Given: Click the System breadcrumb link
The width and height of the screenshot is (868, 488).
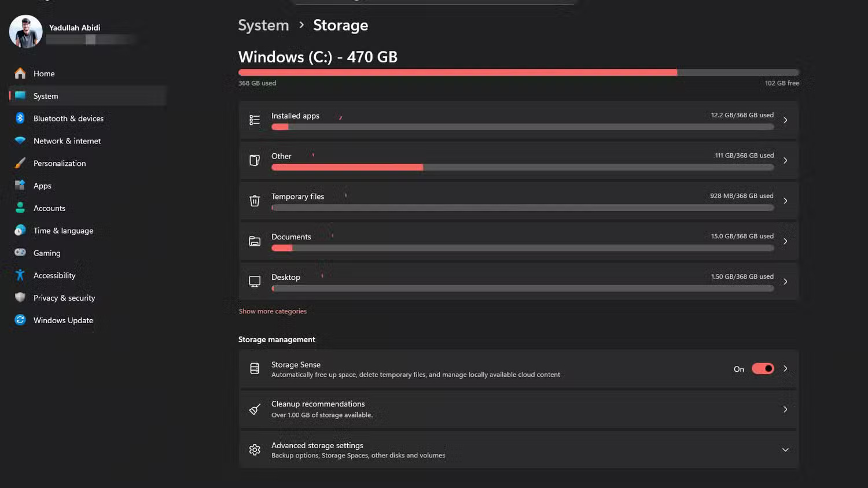Looking at the screenshot, I should tap(263, 25).
